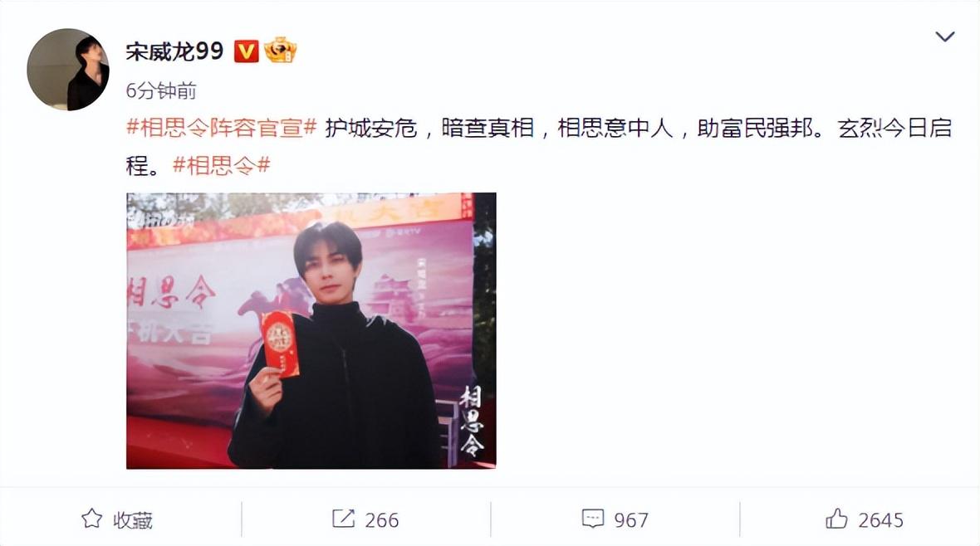980x546 pixels.
Task: Open 宋威龙99's profile avatar
Action: tap(67, 70)
